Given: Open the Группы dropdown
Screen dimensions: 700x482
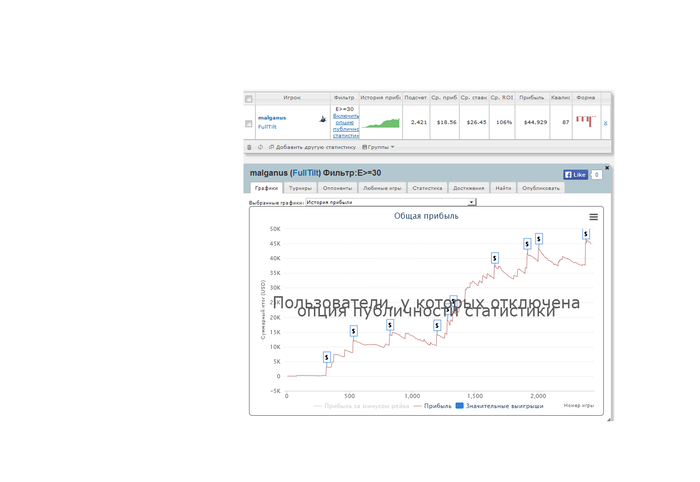Looking at the screenshot, I should click(378, 147).
